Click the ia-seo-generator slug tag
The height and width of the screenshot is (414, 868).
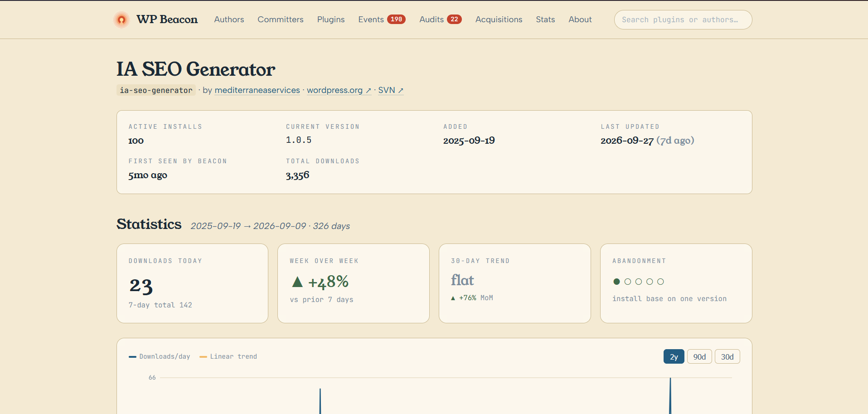[156, 90]
